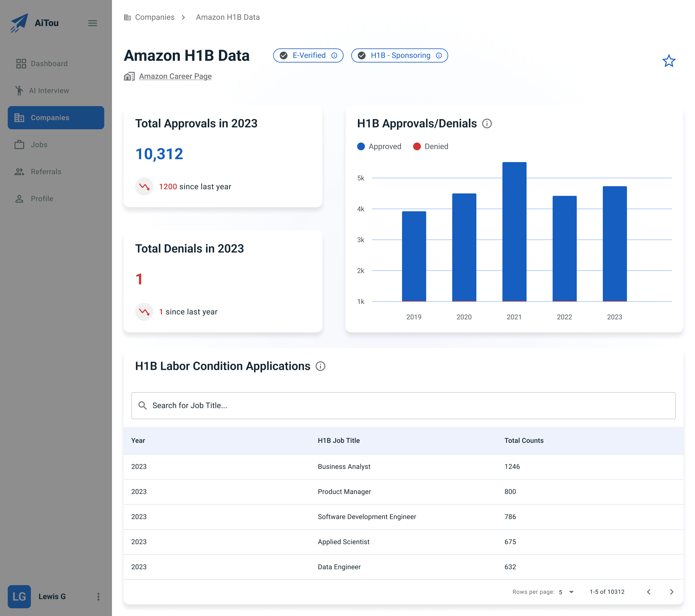Open Dashboard from sidebar menu

click(56, 63)
